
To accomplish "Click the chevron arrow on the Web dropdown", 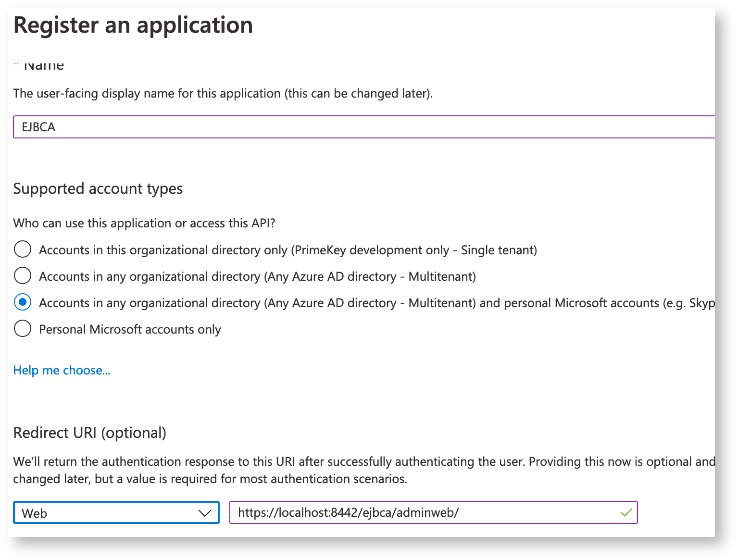I will tap(204, 513).
